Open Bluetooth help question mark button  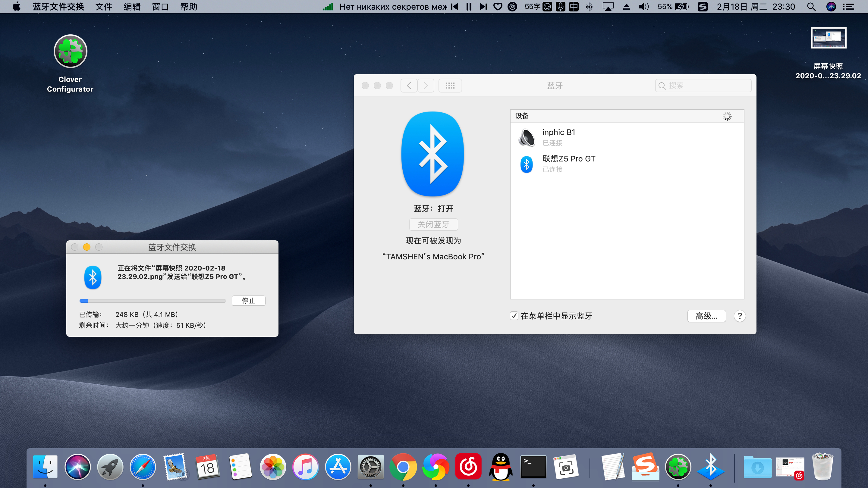pos(740,316)
